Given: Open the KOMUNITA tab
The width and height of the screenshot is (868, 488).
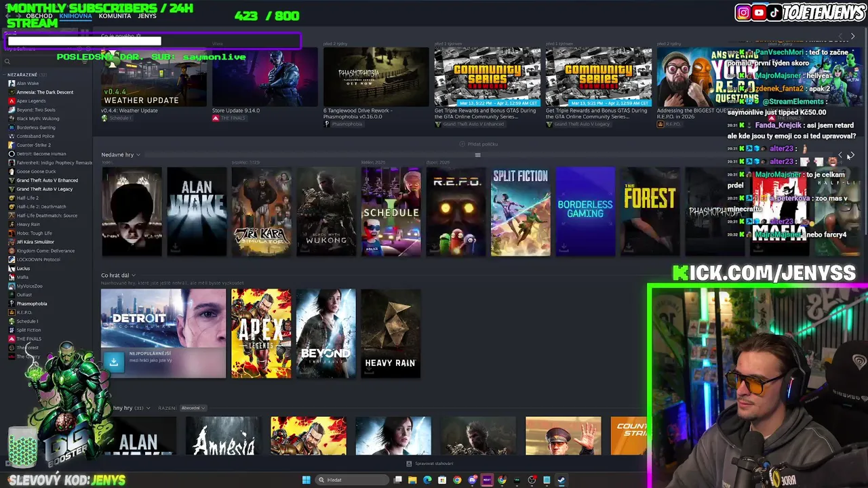Looking at the screenshot, I should click(115, 16).
